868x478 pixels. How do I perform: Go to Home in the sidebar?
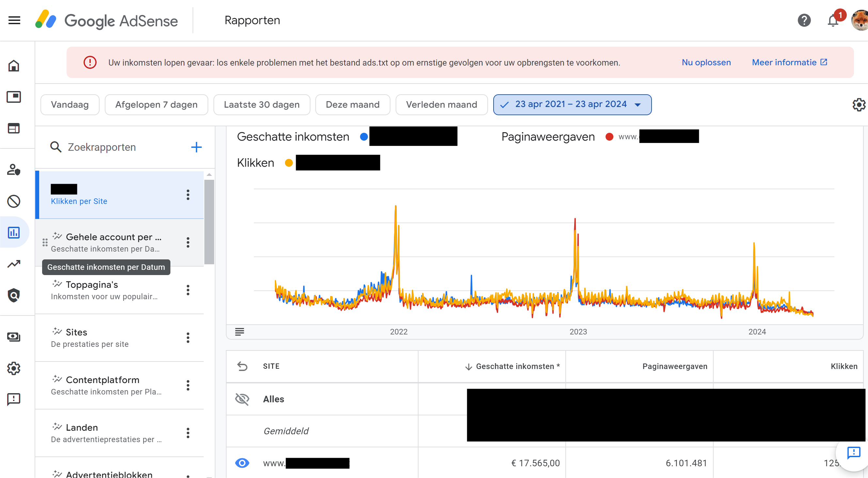14,66
